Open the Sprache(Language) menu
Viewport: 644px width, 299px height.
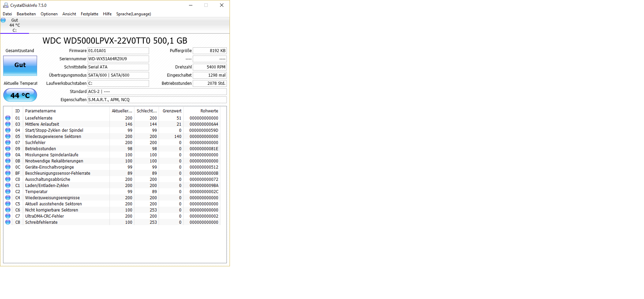134,14
